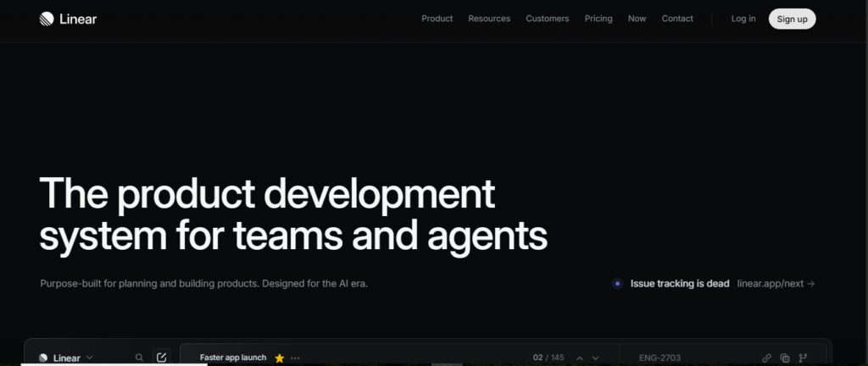
Task: Click the Linear logo in header
Action: [68, 19]
